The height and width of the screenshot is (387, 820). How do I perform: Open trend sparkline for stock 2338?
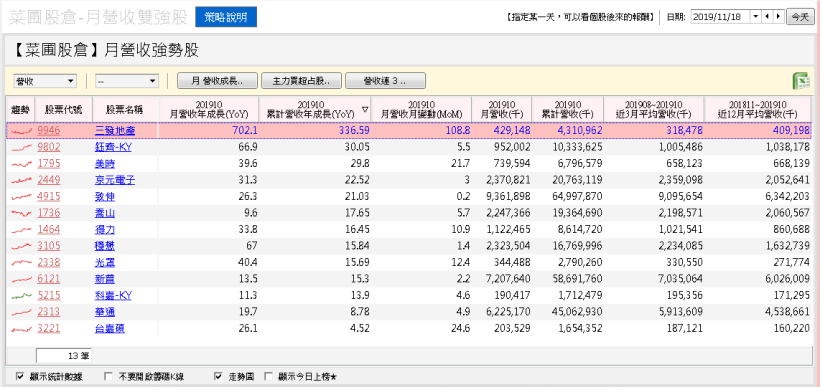(x=21, y=263)
